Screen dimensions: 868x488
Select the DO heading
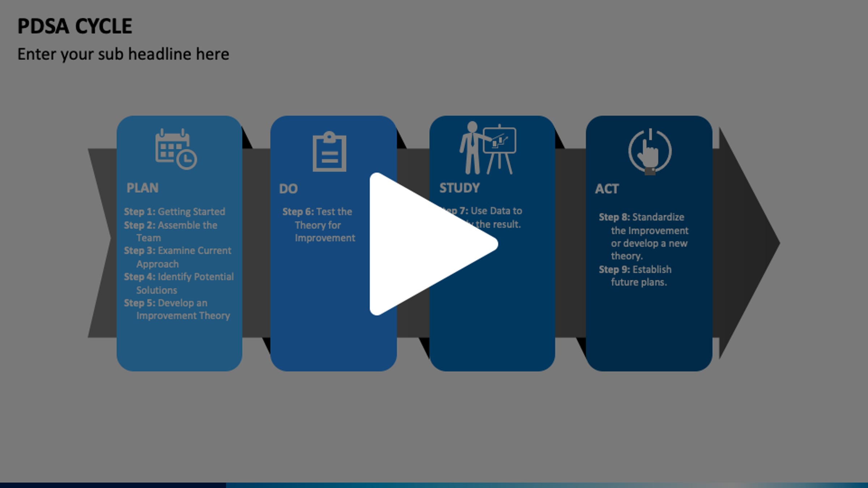pos(288,189)
